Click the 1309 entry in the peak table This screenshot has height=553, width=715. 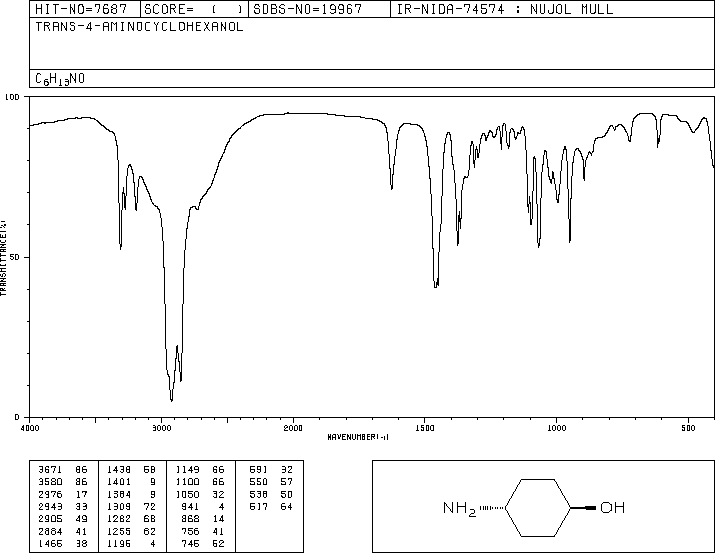119,506
